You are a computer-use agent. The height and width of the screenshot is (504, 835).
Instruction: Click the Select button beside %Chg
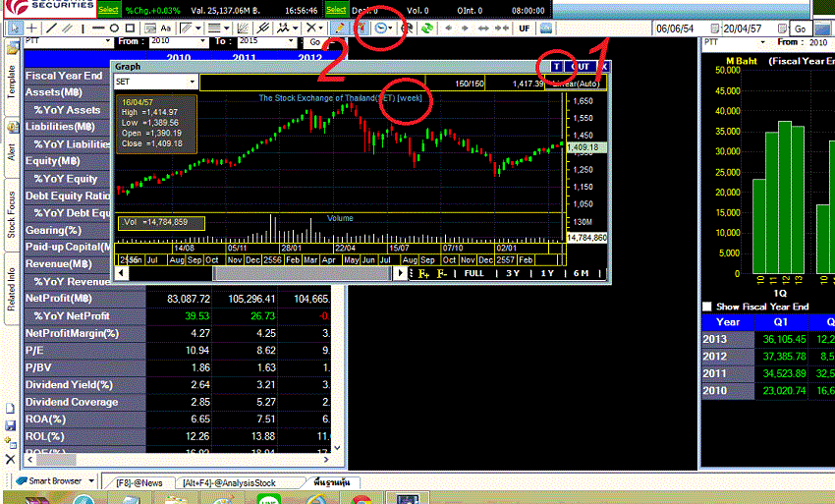[109, 10]
